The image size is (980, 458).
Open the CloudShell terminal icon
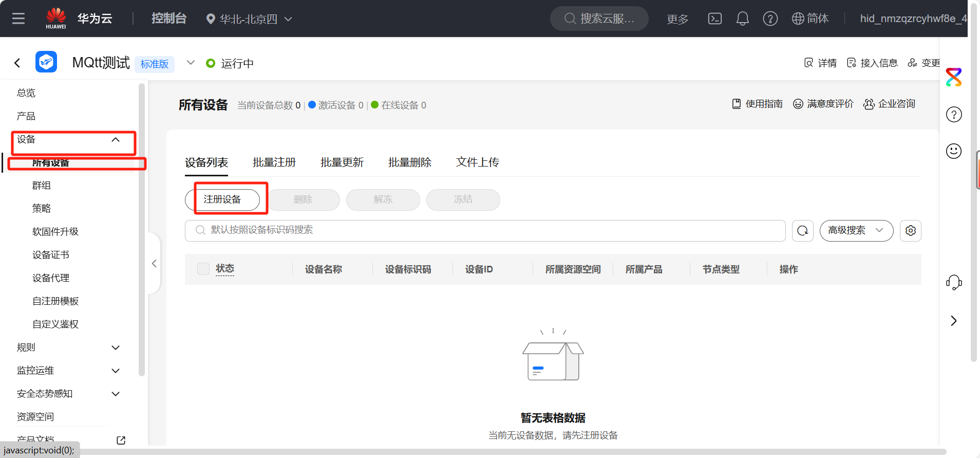pyautogui.click(x=714, y=19)
